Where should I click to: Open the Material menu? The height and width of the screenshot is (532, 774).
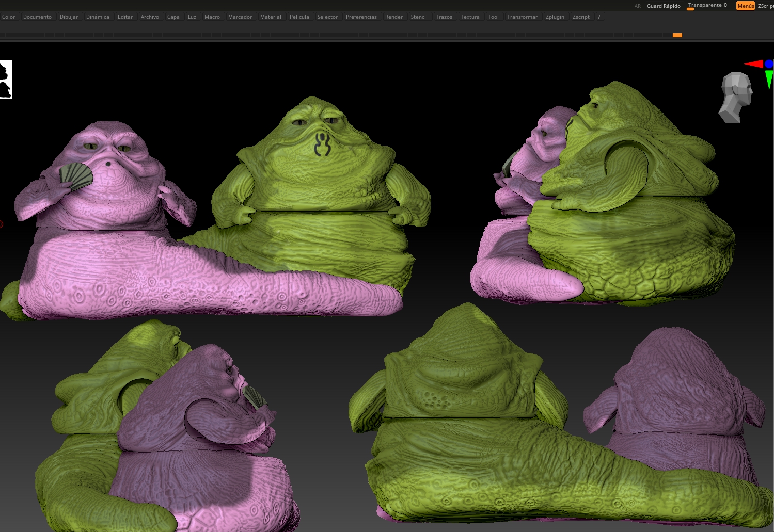coord(271,17)
